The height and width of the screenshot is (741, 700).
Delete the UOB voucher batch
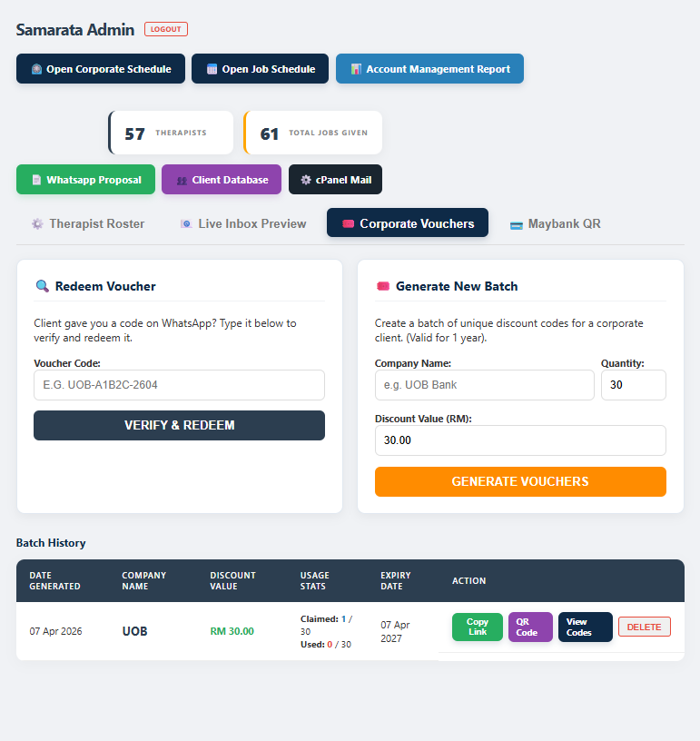click(644, 626)
